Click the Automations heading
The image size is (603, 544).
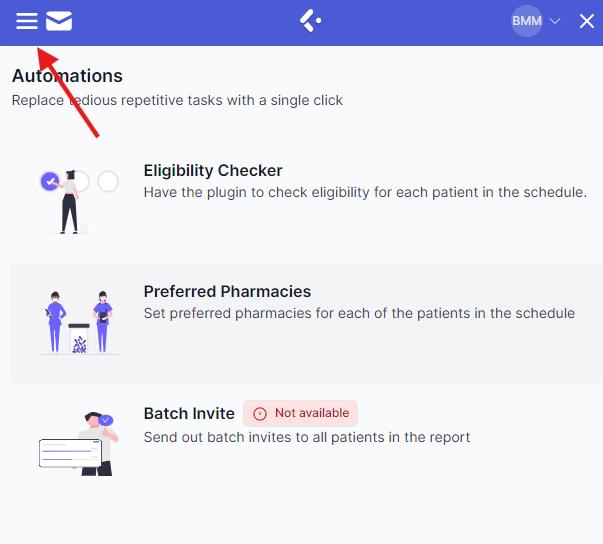[67, 76]
